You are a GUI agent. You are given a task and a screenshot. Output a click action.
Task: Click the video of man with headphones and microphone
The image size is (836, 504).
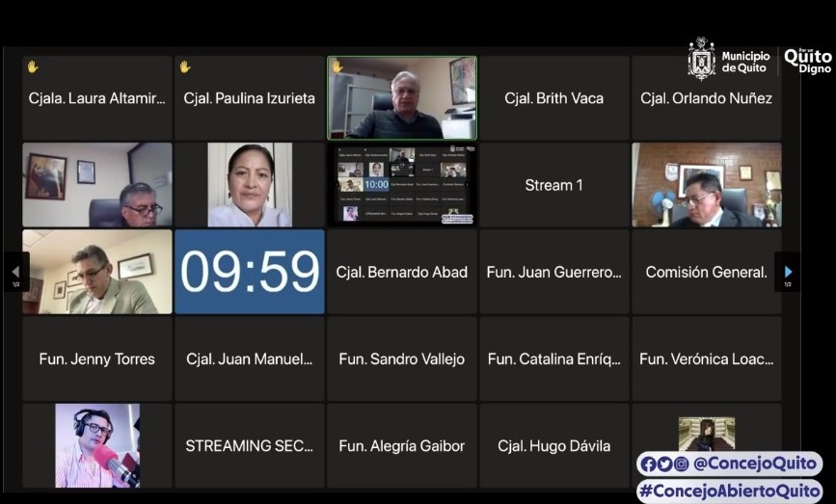(x=97, y=445)
